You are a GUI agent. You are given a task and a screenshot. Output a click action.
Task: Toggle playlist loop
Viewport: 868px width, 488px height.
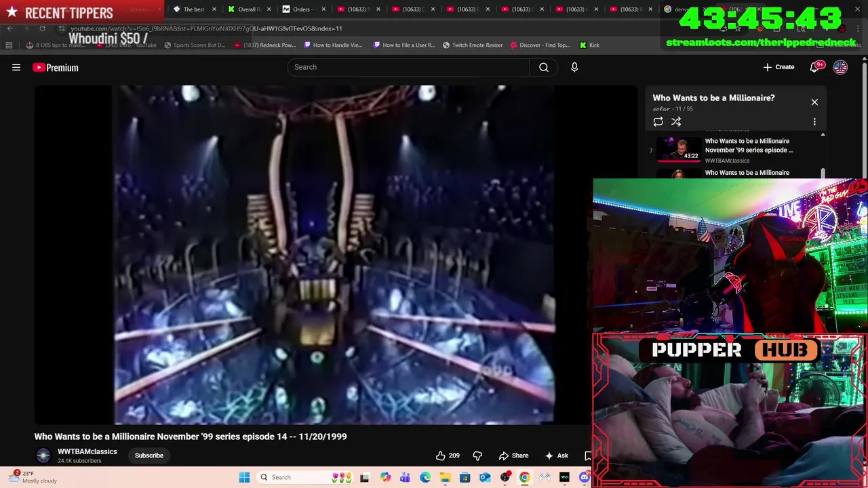658,122
